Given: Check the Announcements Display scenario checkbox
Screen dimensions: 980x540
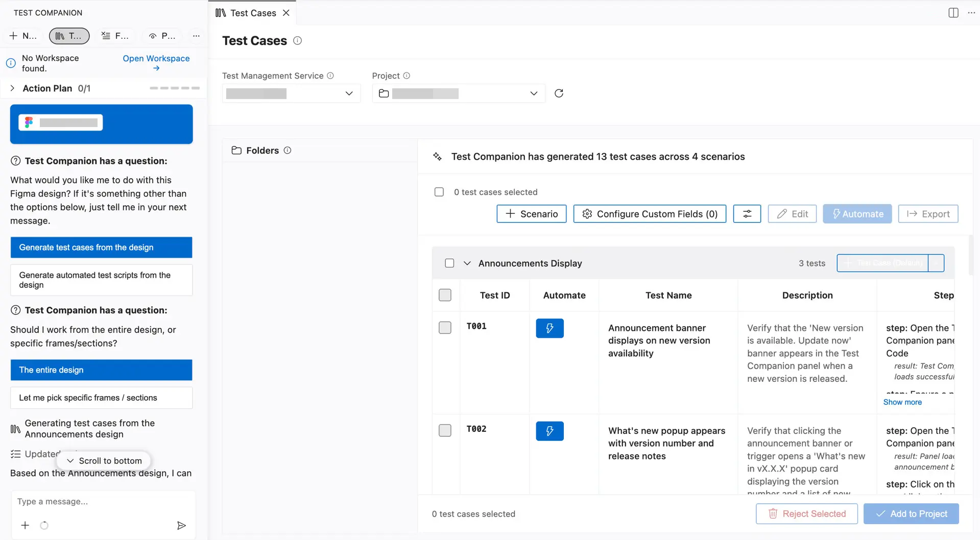Looking at the screenshot, I should tap(449, 263).
